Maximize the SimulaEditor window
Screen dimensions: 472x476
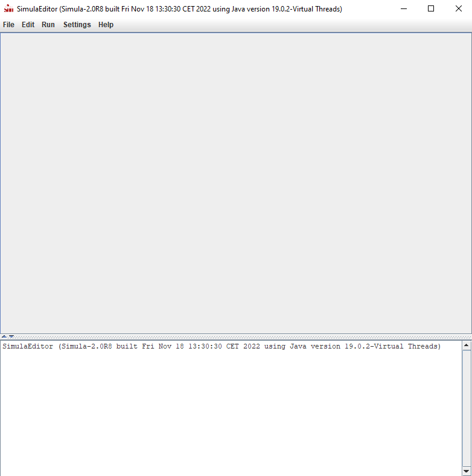tap(431, 9)
